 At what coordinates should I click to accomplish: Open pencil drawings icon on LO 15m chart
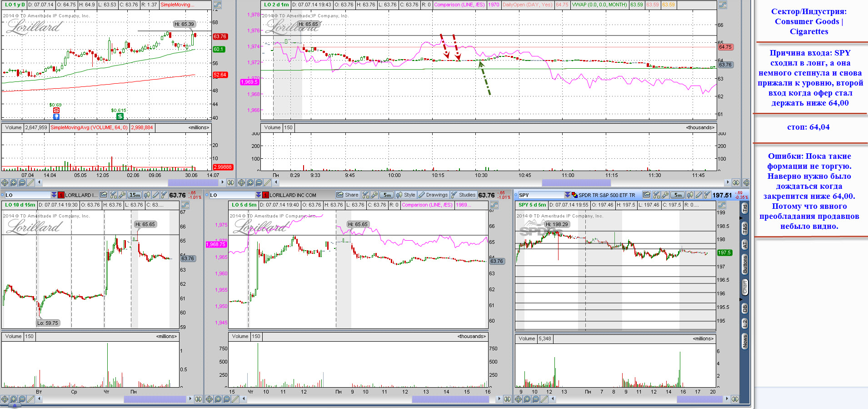[155, 195]
